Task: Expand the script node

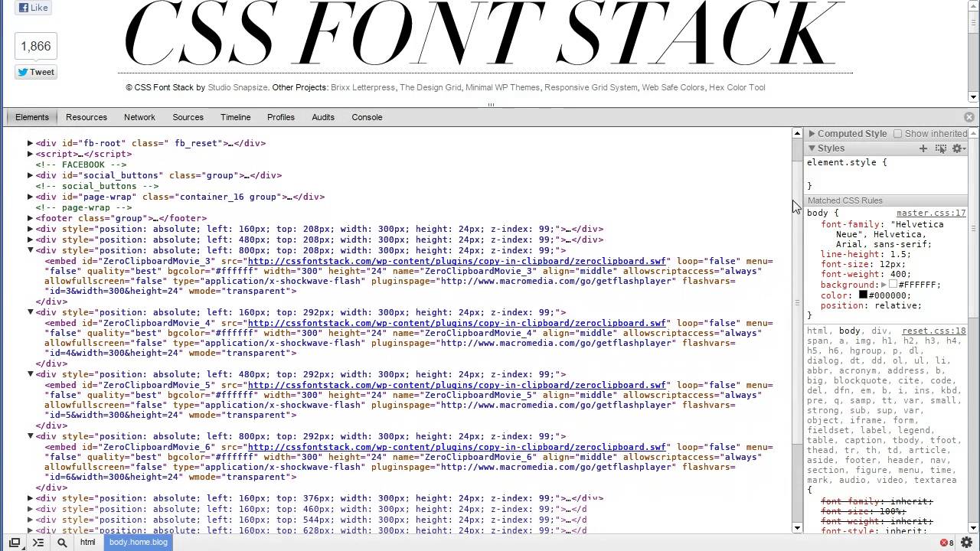Action: [x=30, y=154]
